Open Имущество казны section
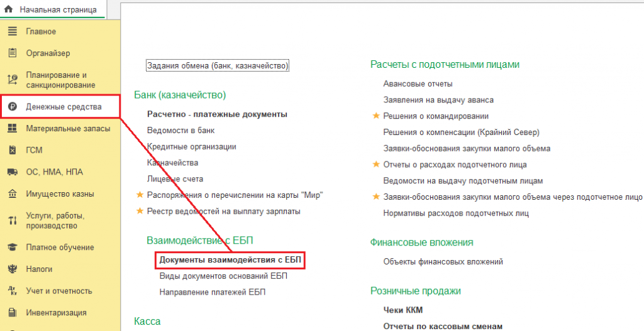This screenshot has height=331, width=644. tap(60, 194)
